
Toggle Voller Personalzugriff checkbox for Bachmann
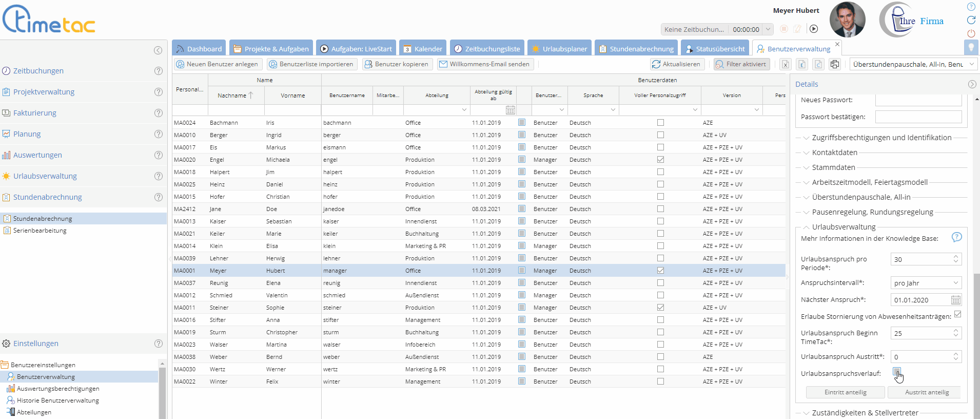point(660,123)
